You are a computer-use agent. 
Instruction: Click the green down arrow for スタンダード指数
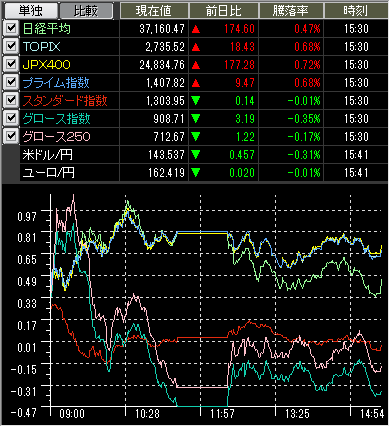pyautogui.click(x=196, y=101)
